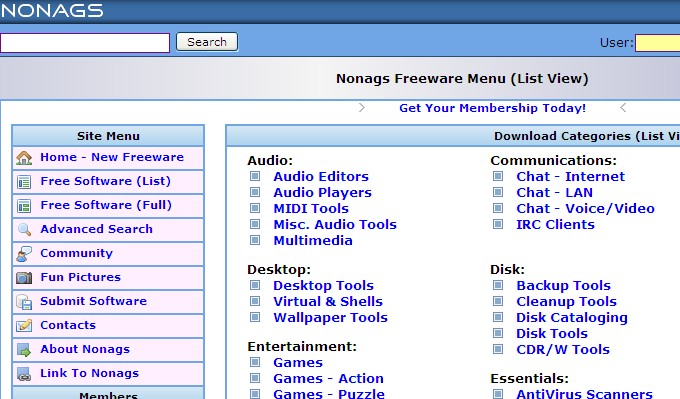The width and height of the screenshot is (680, 399).
Task: Open Wallpaper Tools category
Action: 330,318
